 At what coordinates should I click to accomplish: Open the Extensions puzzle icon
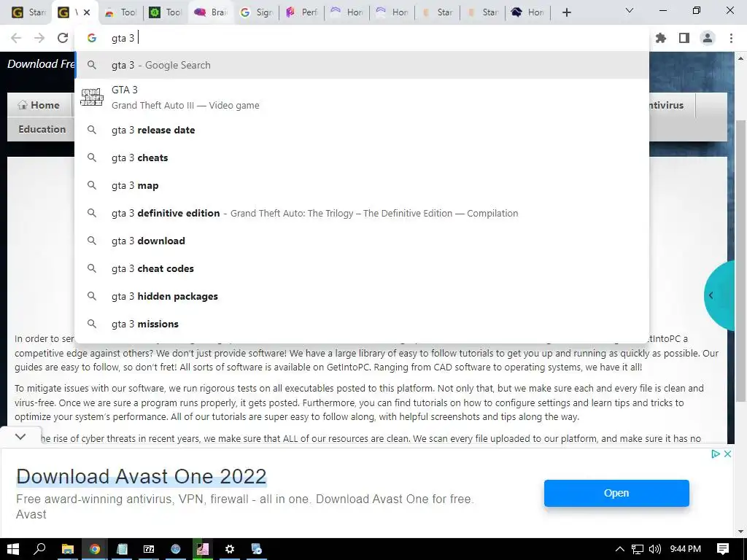(x=661, y=38)
